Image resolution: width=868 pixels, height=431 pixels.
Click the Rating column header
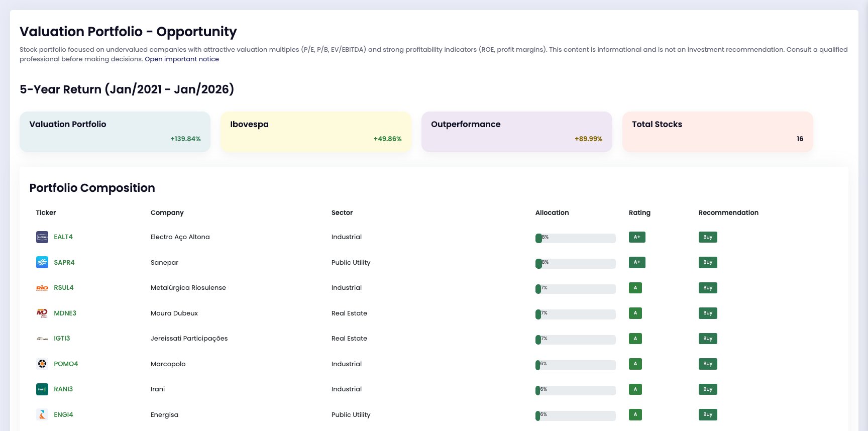point(639,212)
